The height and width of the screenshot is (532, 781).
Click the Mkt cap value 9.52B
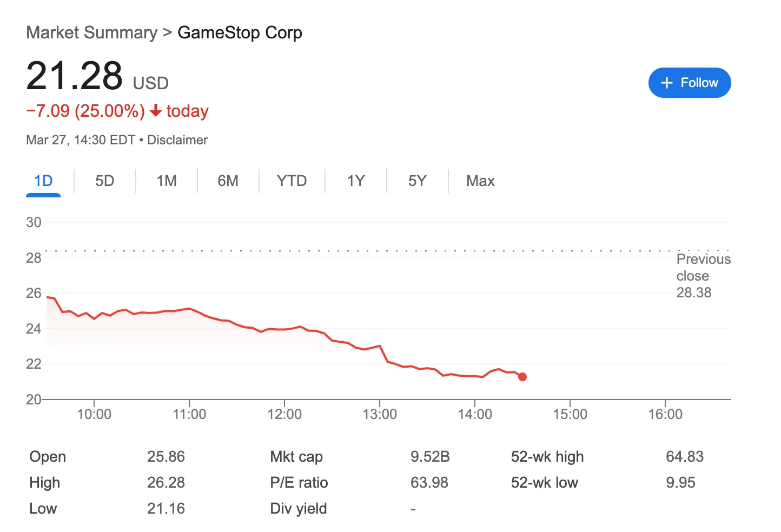[430, 456]
